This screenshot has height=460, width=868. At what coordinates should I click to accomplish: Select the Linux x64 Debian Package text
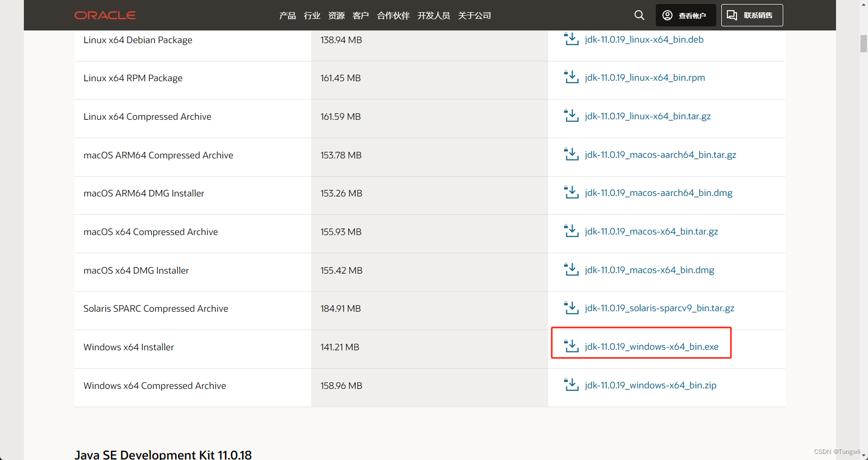click(138, 40)
